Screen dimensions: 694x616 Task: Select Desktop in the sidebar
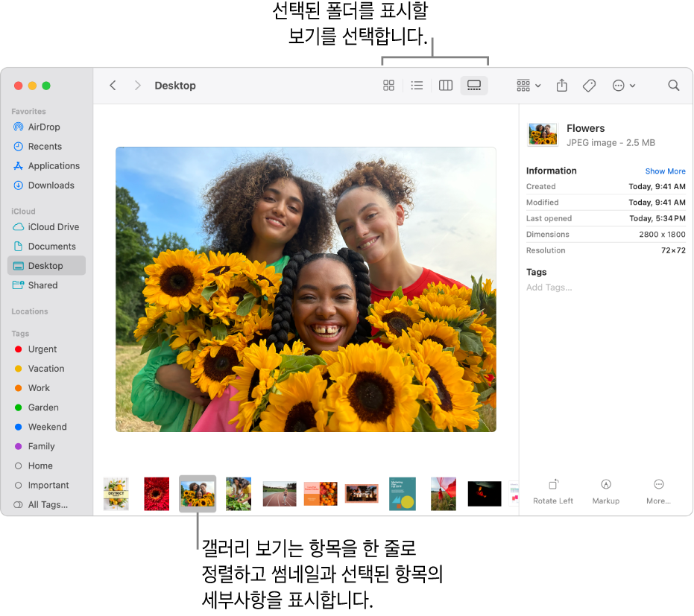pyautogui.click(x=46, y=266)
